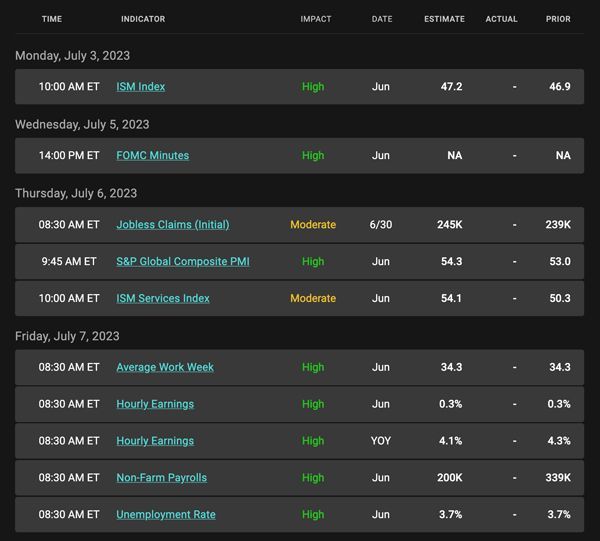Open Jobless Claims (Initial) link
The height and width of the screenshot is (541, 600).
[x=173, y=225]
